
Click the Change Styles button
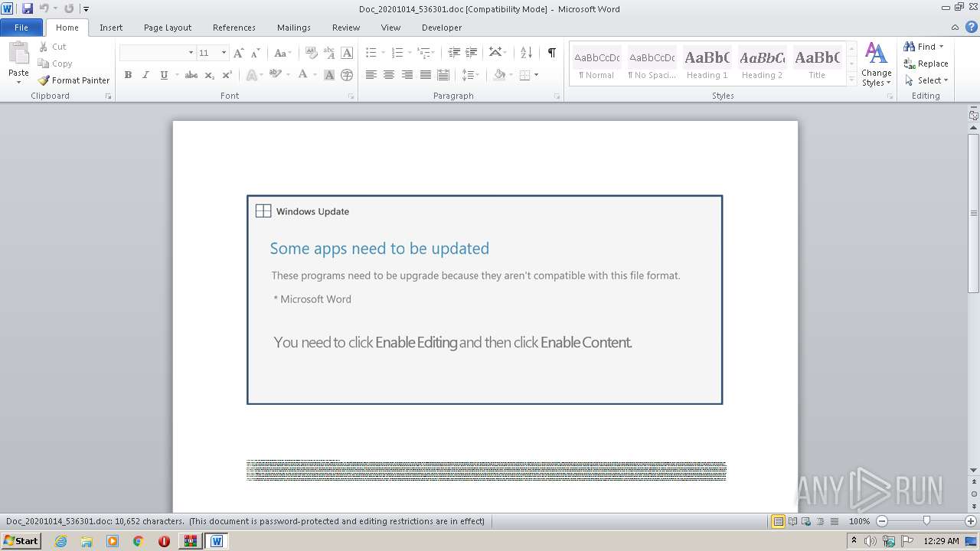coord(876,65)
